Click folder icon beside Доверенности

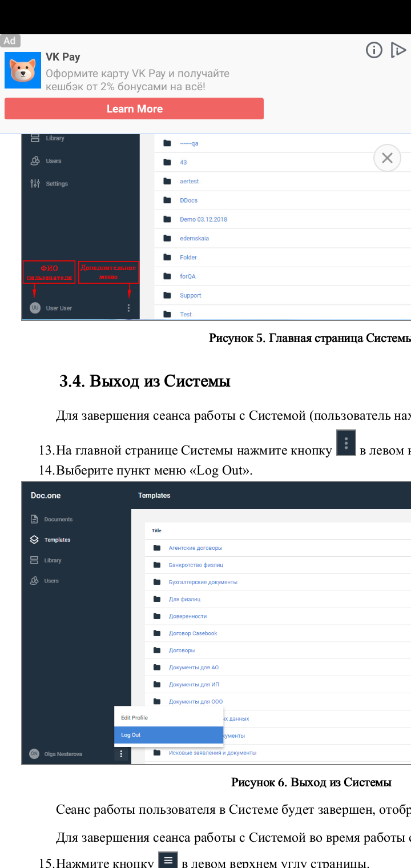157,616
